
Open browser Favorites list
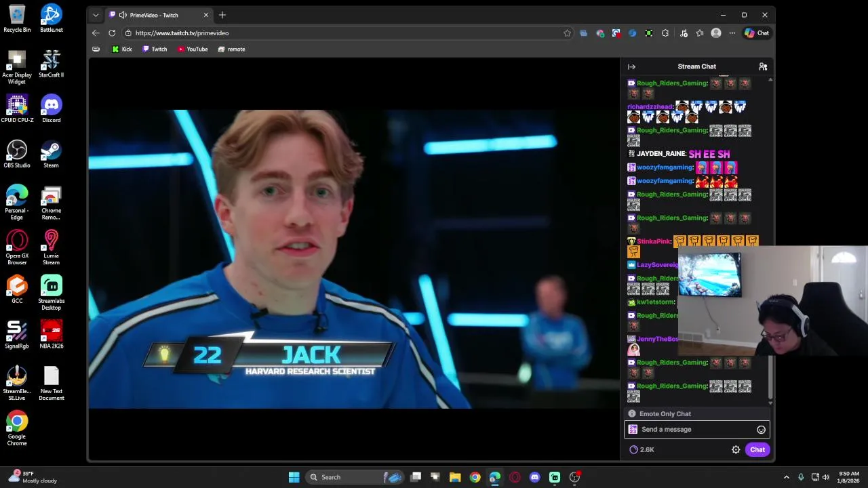point(700,33)
